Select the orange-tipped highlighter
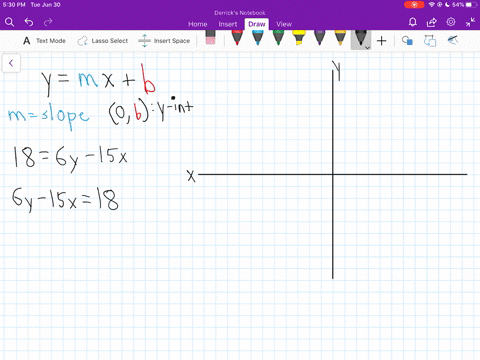480x360 pixels. pyautogui.click(x=340, y=37)
